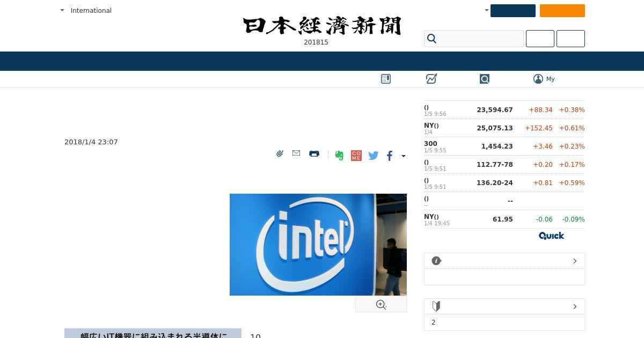Viewport: 644px width, 338px height.
Task: Click the My label next to the profile icon
Action: tap(551, 79)
